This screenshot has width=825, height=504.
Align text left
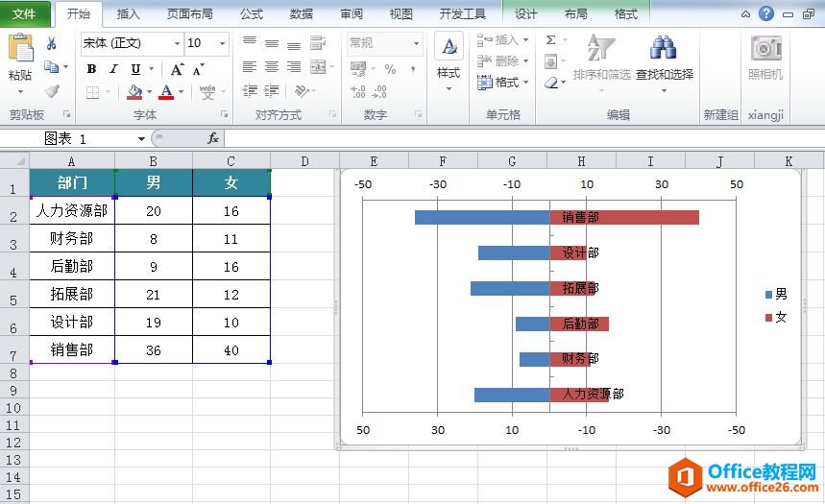(250, 67)
